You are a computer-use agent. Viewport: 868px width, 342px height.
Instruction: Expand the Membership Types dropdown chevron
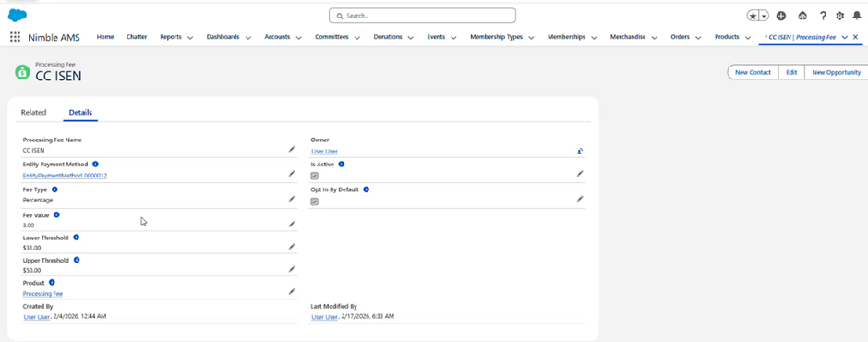[x=532, y=38]
